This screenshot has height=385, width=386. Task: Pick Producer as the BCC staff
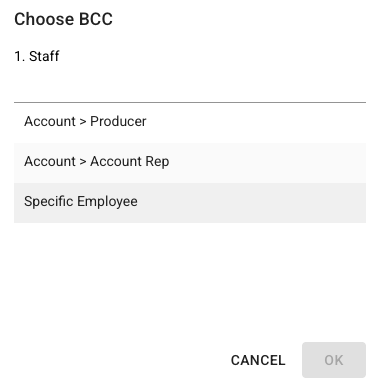click(190, 123)
